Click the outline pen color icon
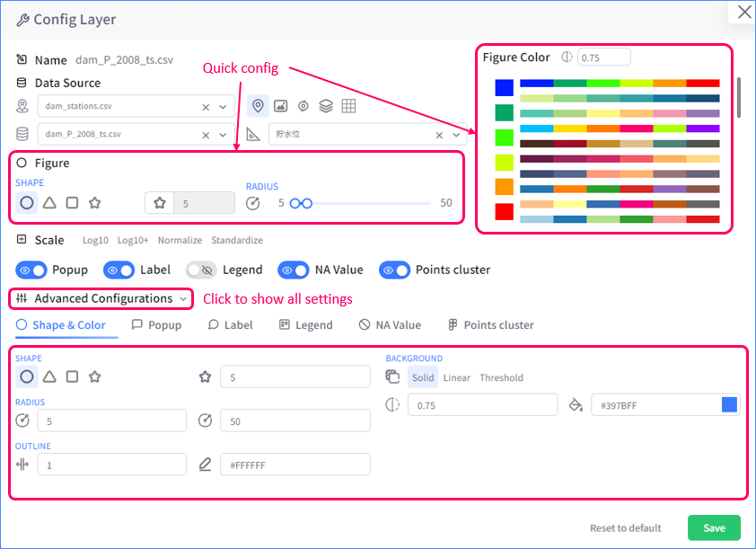Viewport: 756px width, 549px height. [x=205, y=465]
